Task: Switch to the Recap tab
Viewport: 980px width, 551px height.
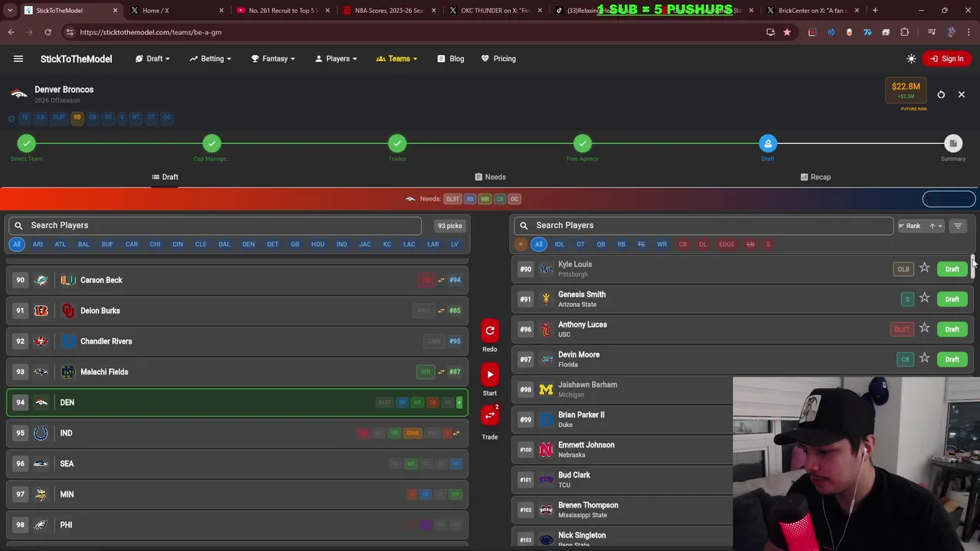Action: 815,177
